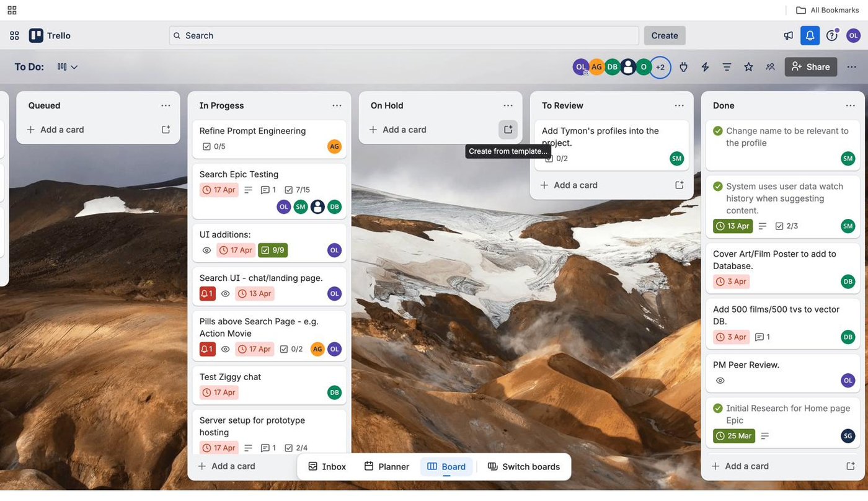This screenshot has width=868, height=501.
Task: Click the Share button
Action: 811,67
